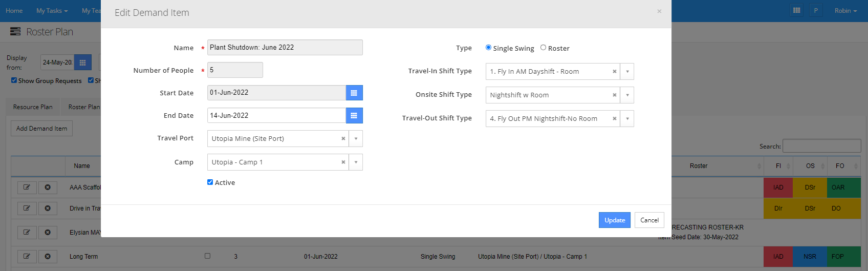Clear the Travel Port selection
This screenshot has width=868, height=271.
343,138
